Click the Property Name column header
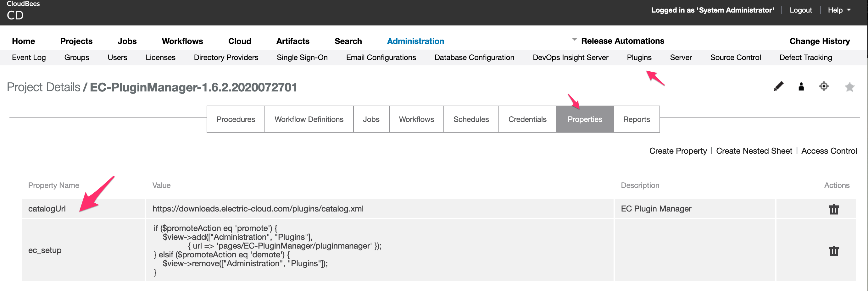Image resolution: width=868 pixels, height=291 pixels. tap(53, 185)
